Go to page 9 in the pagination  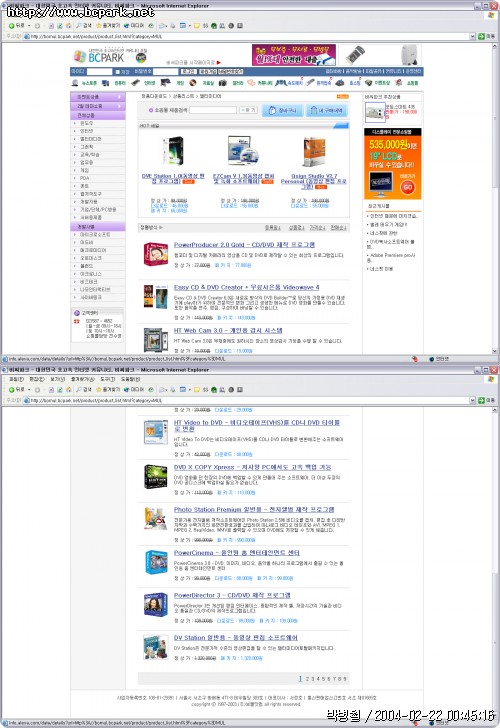tap(345, 679)
